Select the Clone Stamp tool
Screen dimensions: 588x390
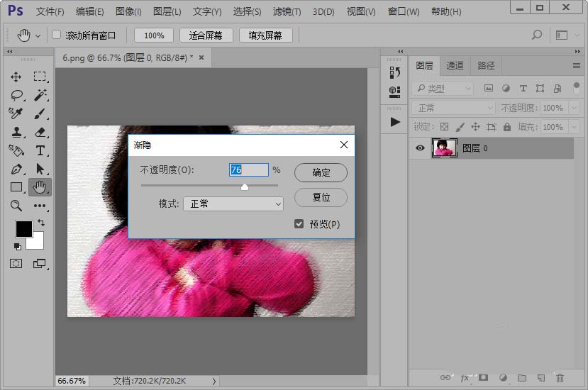click(x=16, y=132)
